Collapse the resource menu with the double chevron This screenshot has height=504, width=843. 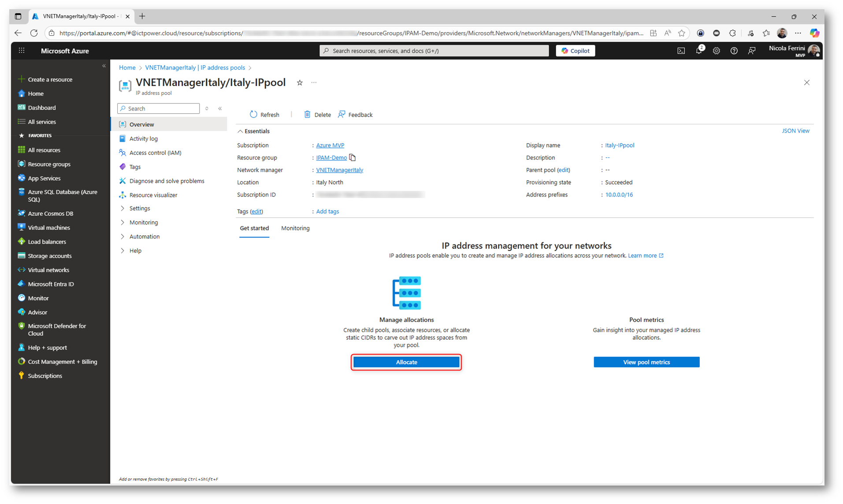[x=220, y=108]
